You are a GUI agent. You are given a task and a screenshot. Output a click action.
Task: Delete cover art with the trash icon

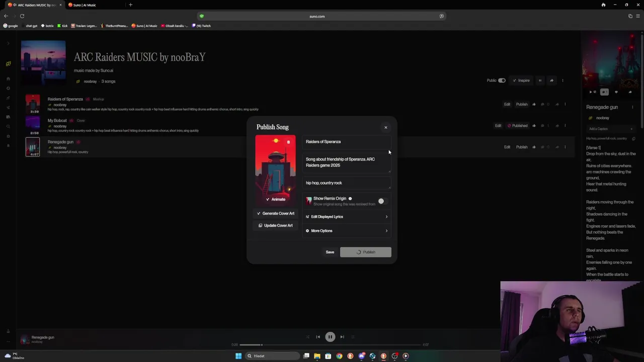click(288, 142)
